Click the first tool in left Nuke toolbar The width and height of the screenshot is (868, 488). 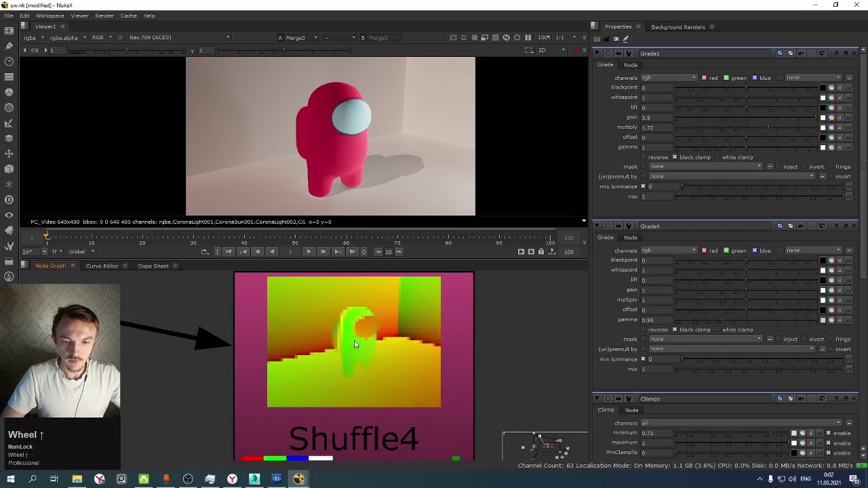tap(9, 30)
